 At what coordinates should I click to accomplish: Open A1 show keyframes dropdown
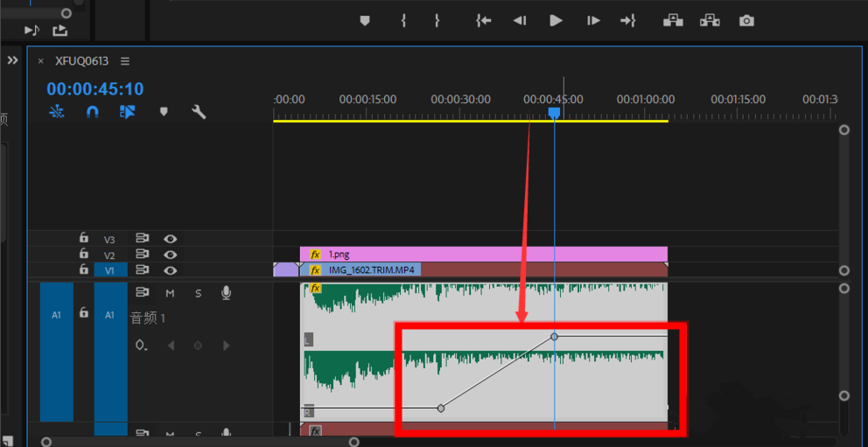141,346
